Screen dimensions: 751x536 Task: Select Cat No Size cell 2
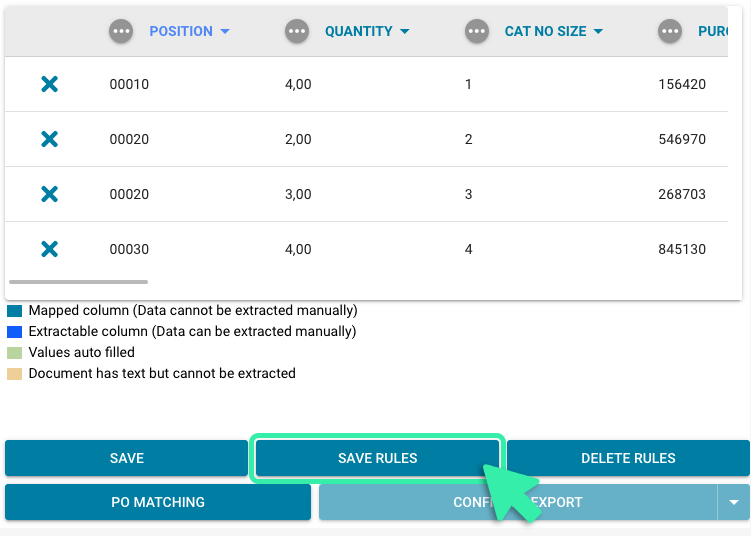pyautogui.click(x=468, y=139)
